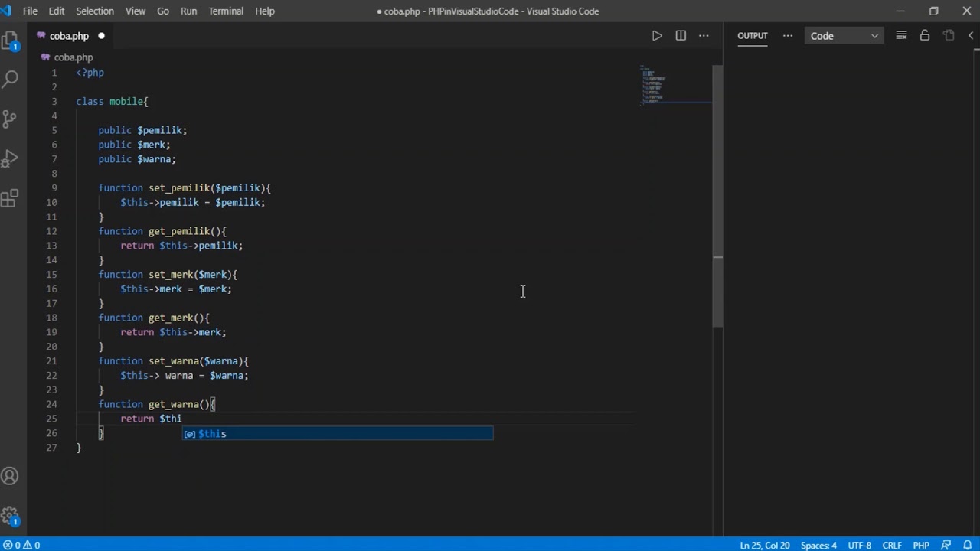
Task: Open the Run menu
Action: pos(188,11)
